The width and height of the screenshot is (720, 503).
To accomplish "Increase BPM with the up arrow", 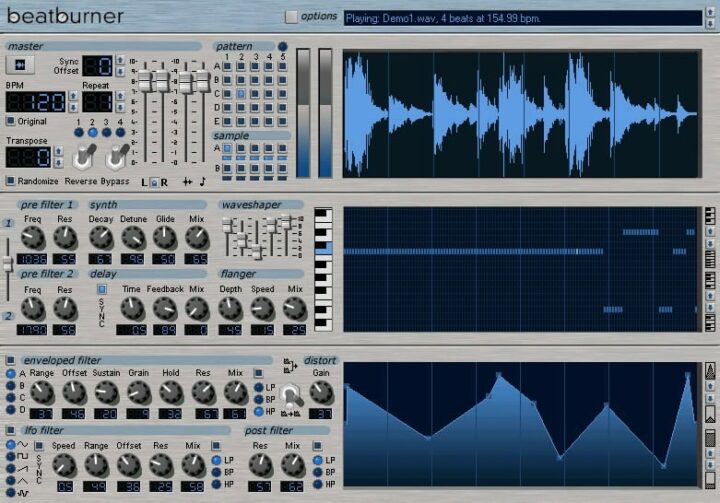I will point(73,96).
